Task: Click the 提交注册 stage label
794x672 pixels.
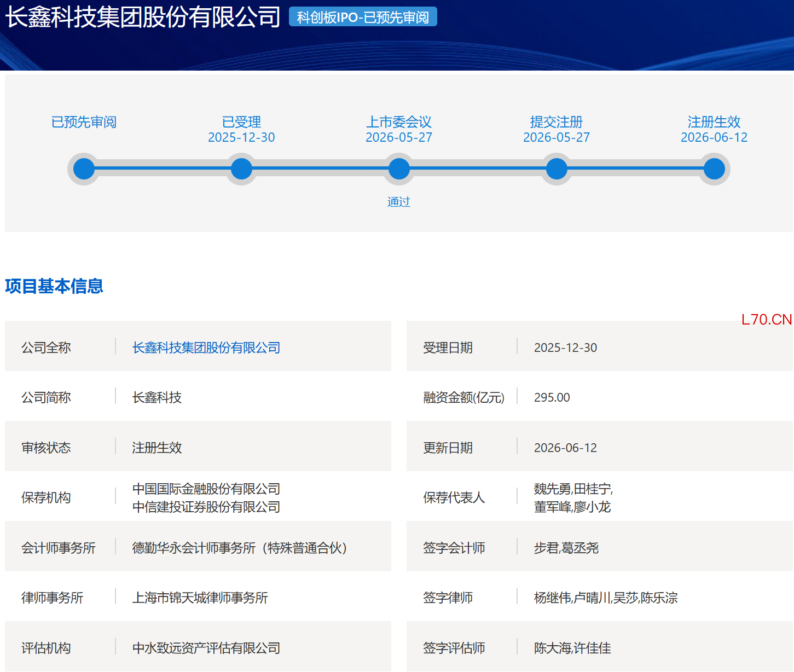Action: [557, 122]
